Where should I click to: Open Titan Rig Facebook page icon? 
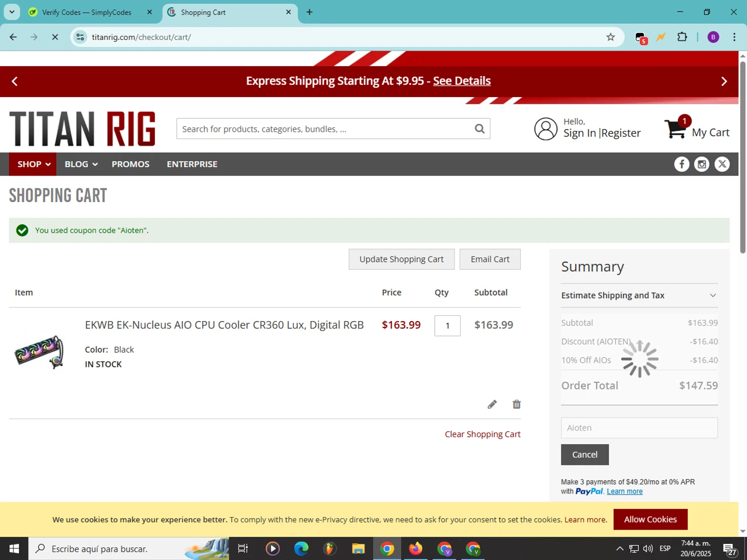click(x=682, y=164)
